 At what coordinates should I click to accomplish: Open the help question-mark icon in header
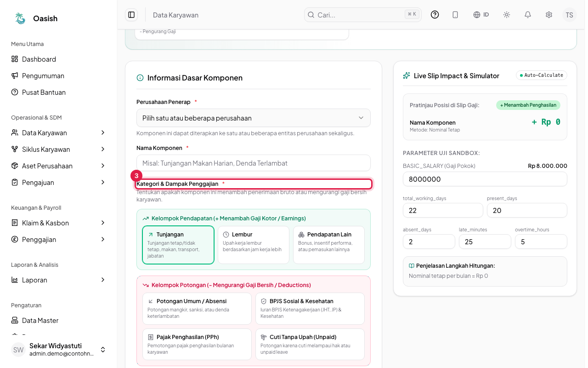tap(435, 15)
